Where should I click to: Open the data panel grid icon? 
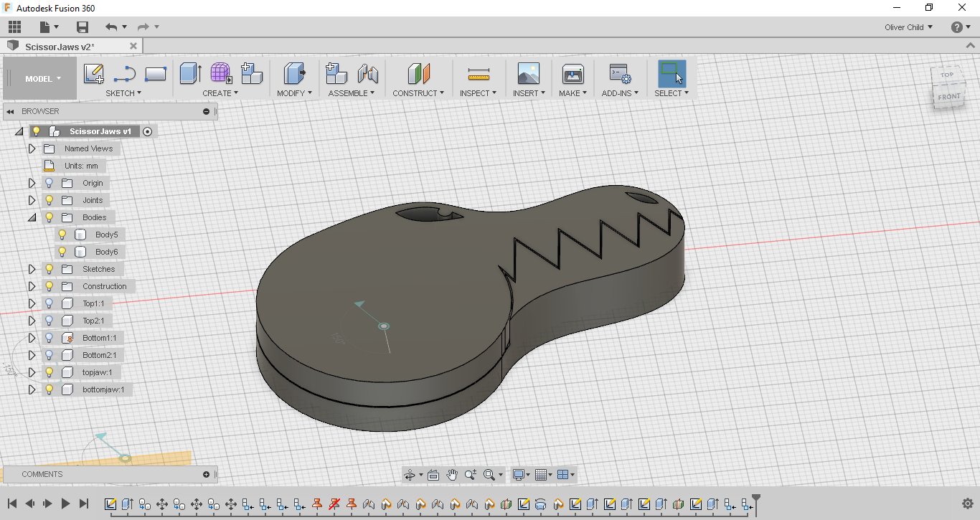[x=15, y=27]
